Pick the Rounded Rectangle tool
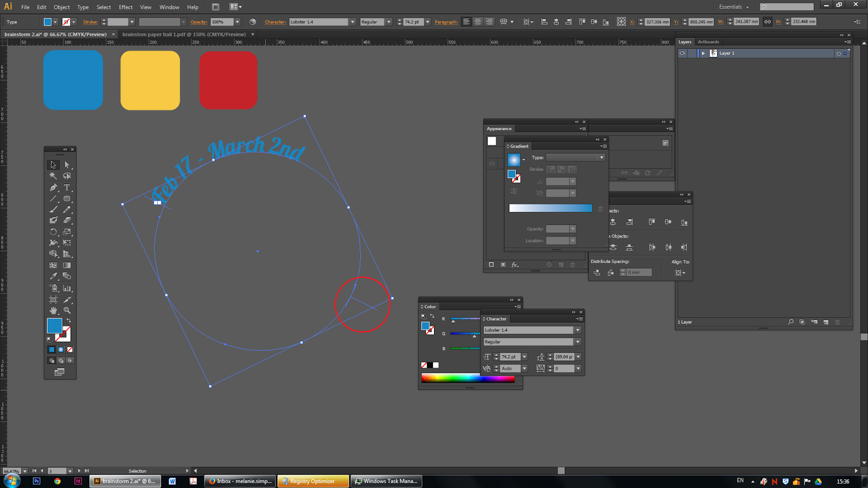The width and height of the screenshot is (868, 488). click(x=67, y=199)
